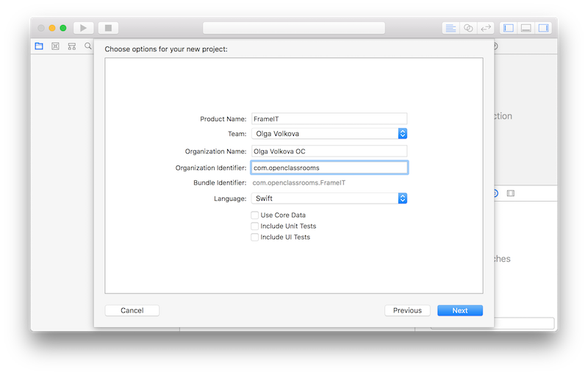Click the Xcode toolbar activity status field
The height and width of the screenshot is (375, 588).
click(294, 28)
